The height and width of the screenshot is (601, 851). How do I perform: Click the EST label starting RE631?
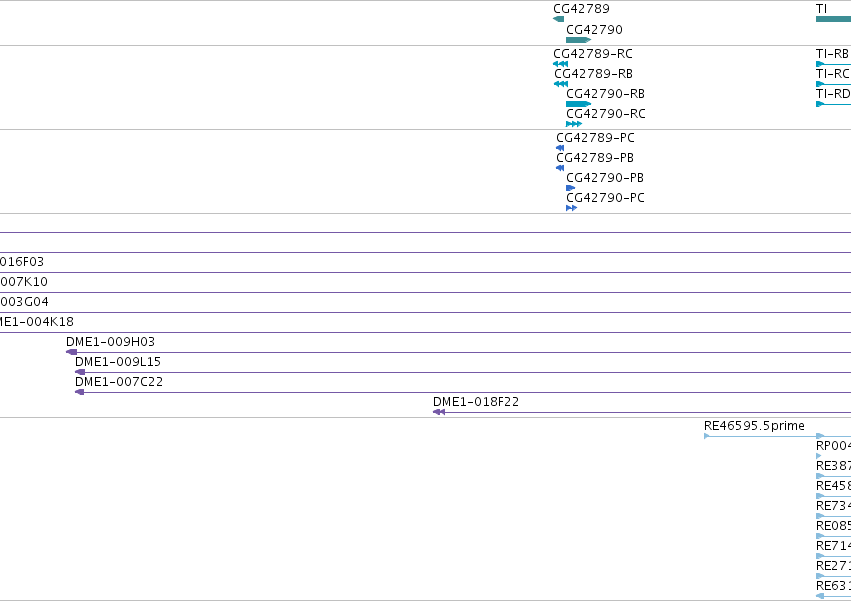click(x=833, y=587)
